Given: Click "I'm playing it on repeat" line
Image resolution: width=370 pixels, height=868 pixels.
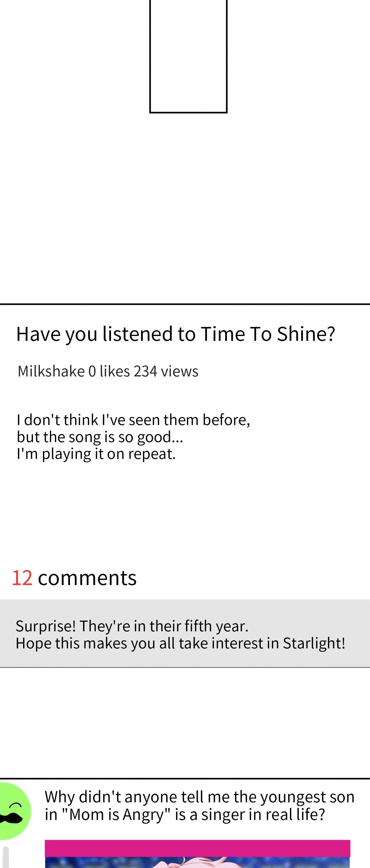Looking at the screenshot, I should 96,454.
